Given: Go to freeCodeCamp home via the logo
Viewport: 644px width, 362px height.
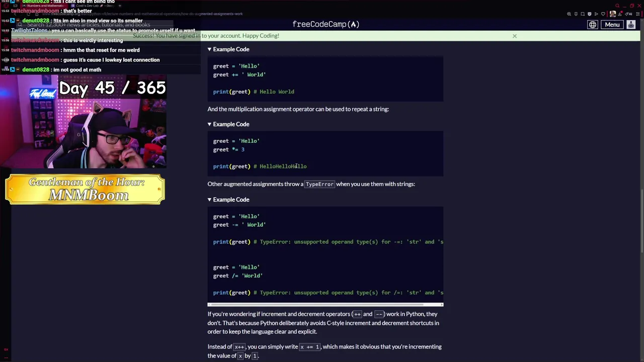Looking at the screenshot, I should [x=326, y=24].
